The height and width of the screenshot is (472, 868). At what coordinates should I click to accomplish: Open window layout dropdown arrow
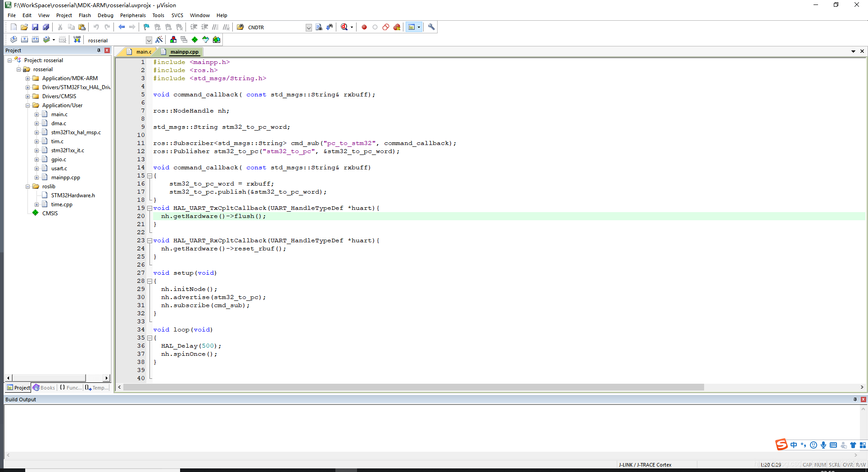tap(419, 27)
